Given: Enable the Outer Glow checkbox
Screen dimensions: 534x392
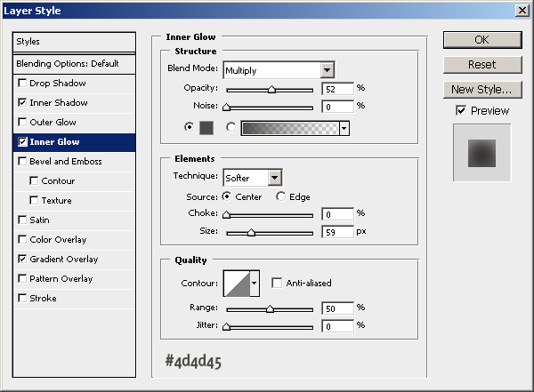Looking at the screenshot, I should pos(22,122).
